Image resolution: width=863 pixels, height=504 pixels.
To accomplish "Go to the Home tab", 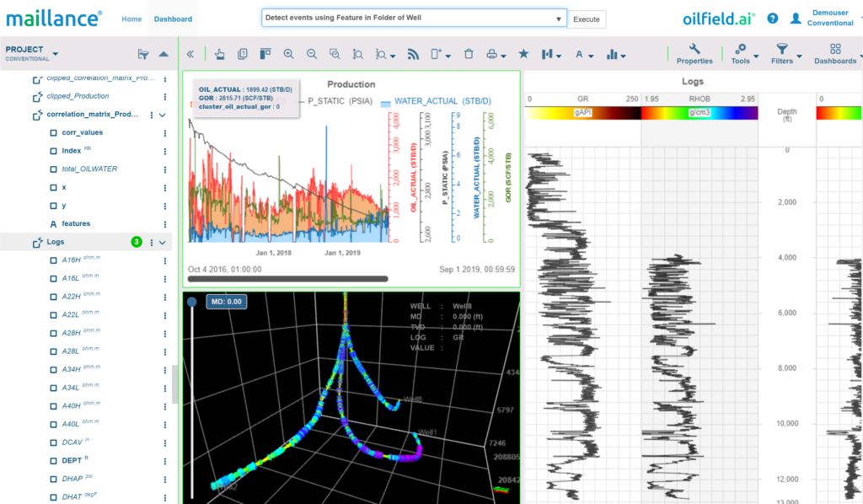I will point(131,19).
